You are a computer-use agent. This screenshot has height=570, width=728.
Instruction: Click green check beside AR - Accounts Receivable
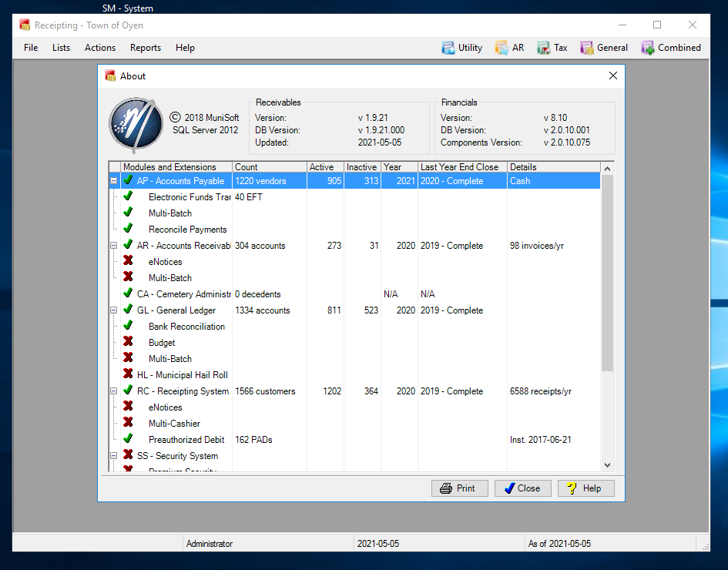tap(128, 245)
